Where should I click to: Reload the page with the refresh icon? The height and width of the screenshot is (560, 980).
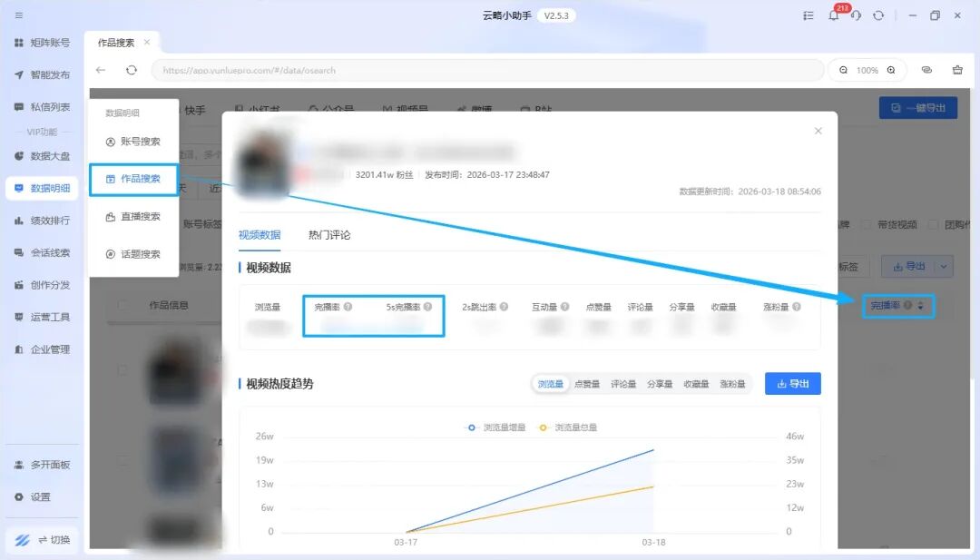pos(132,70)
